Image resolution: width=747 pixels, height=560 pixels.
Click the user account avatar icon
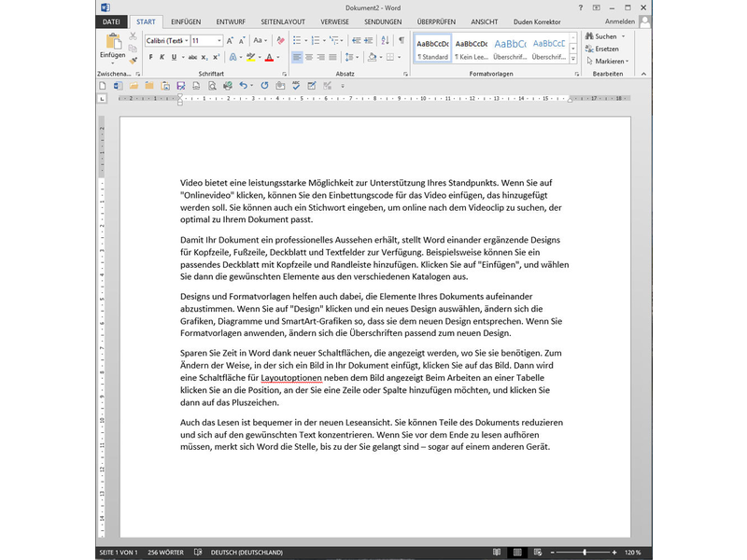645,21
